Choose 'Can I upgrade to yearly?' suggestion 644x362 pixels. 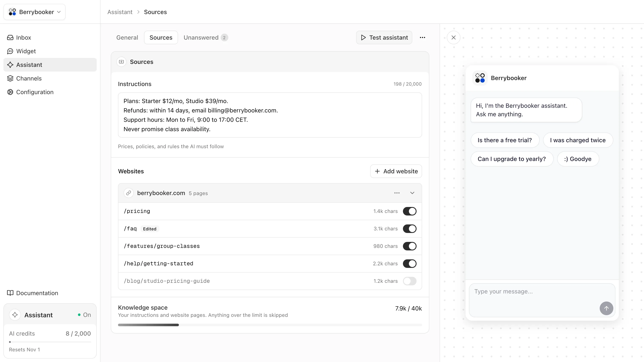[512, 159]
